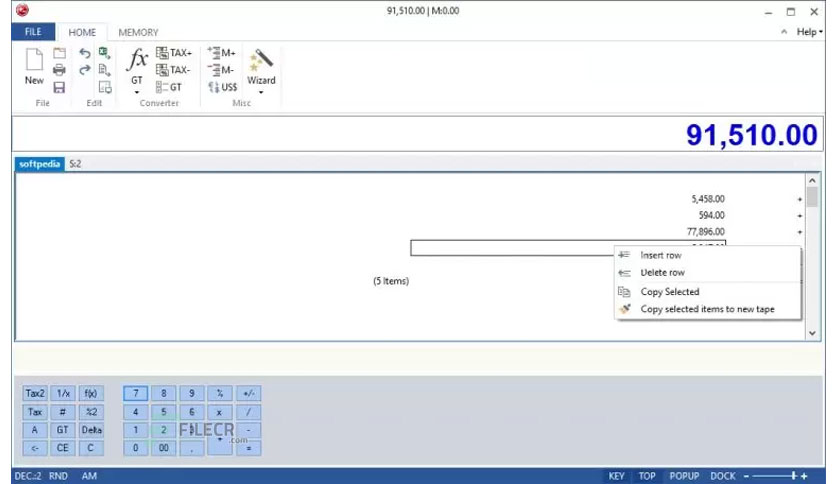
Task: Click the equals key on keypad
Action: [248, 448]
